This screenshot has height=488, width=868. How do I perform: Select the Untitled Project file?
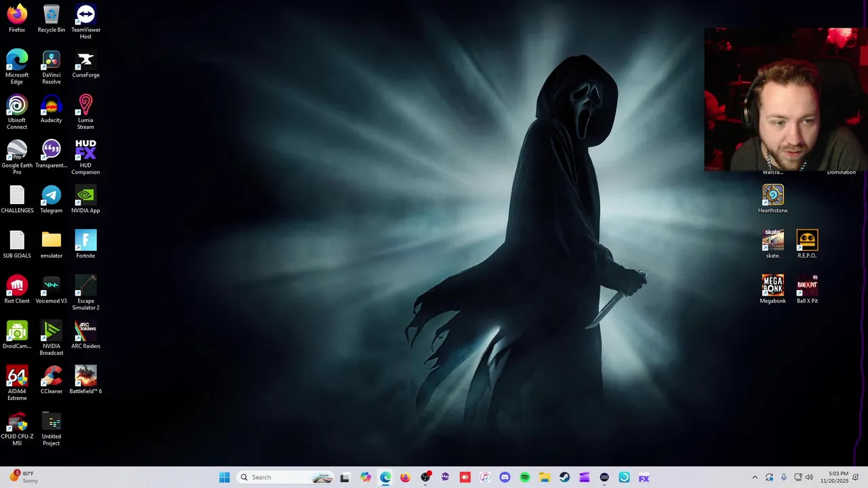point(52,428)
